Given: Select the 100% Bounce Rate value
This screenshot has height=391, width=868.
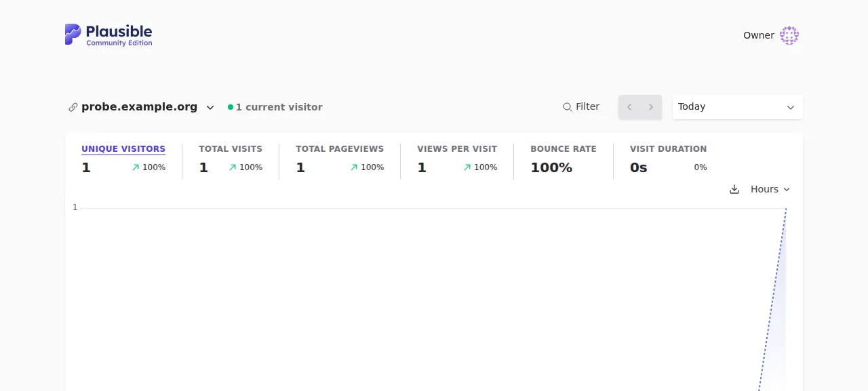Looking at the screenshot, I should point(551,167).
